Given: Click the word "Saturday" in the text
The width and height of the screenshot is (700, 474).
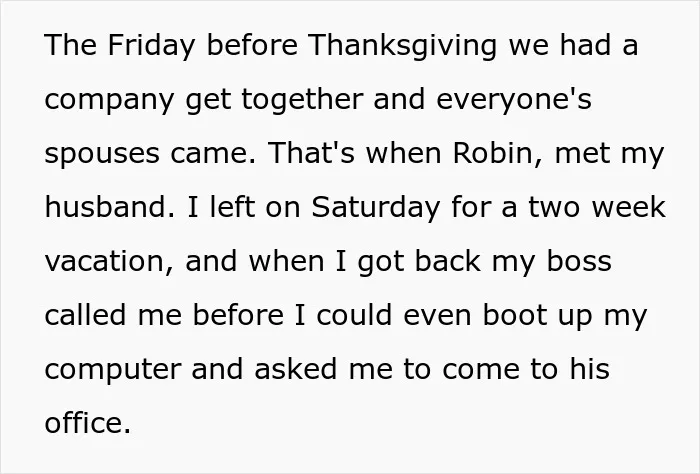Looking at the screenshot, I should point(376,208).
